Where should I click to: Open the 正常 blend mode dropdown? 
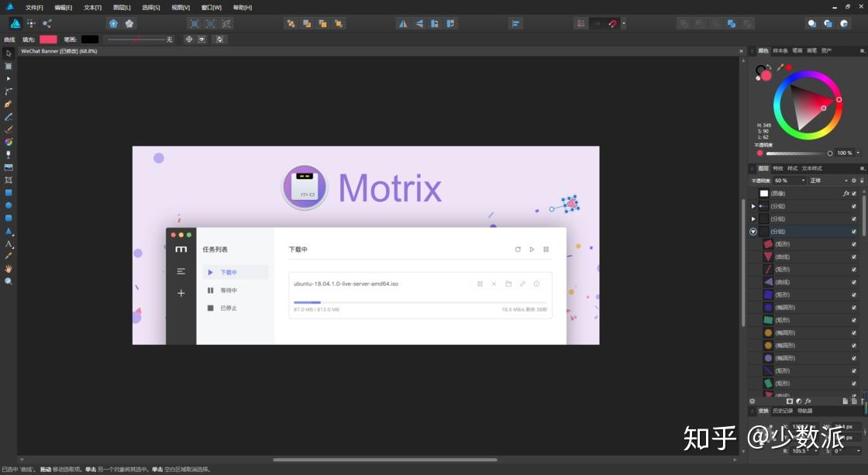click(x=828, y=181)
